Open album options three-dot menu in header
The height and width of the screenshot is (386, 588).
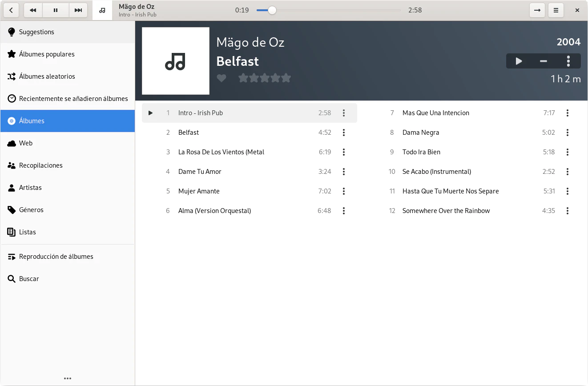coord(568,61)
